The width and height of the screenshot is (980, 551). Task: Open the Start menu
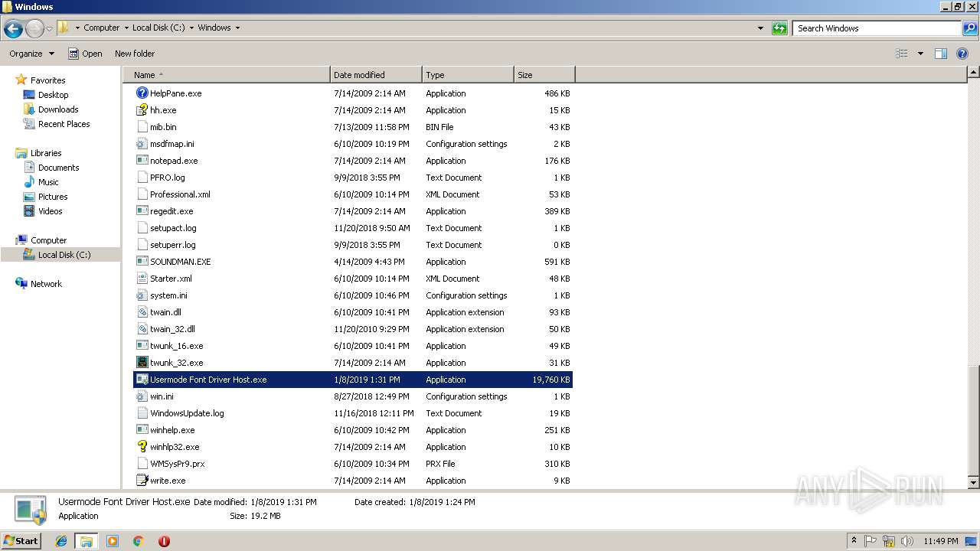click(21, 540)
